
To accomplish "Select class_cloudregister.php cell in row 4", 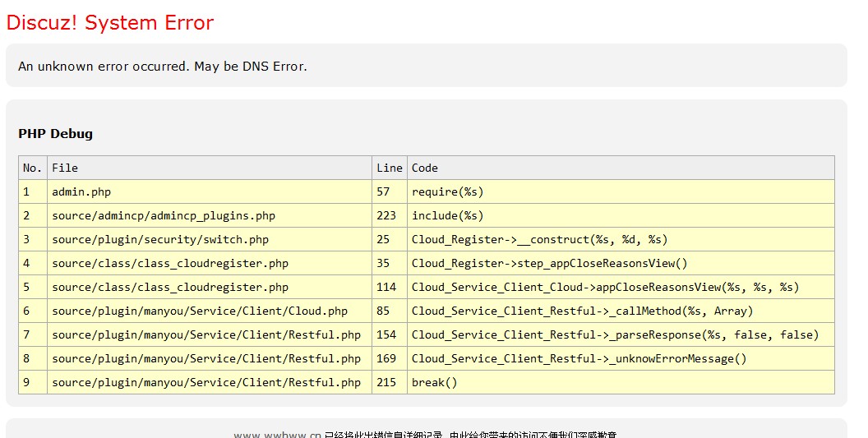I will [210, 263].
